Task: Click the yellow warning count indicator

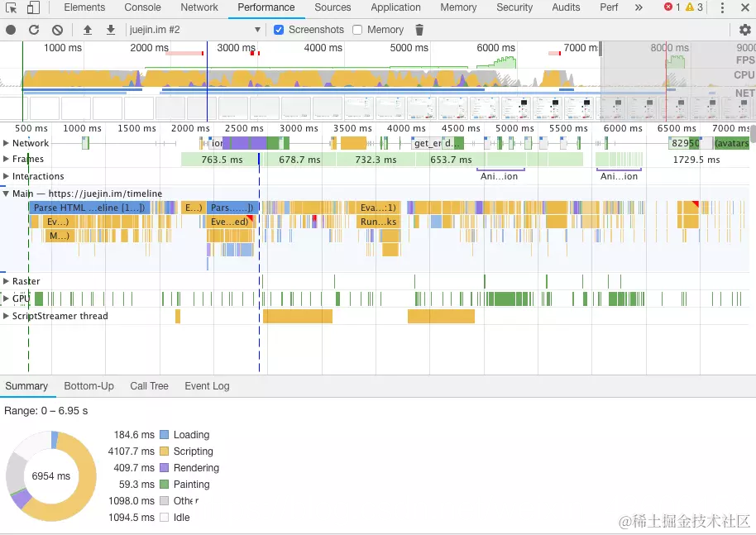Action: tap(694, 7)
